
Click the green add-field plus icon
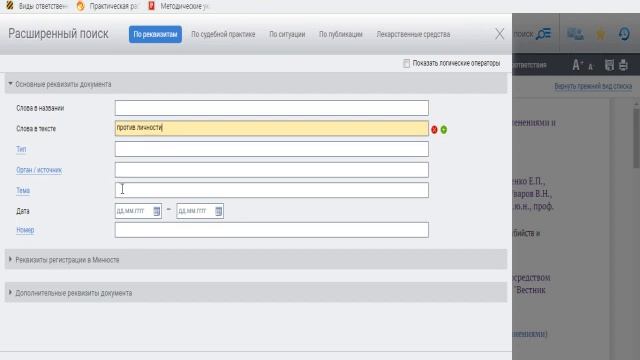pyautogui.click(x=444, y=130)
